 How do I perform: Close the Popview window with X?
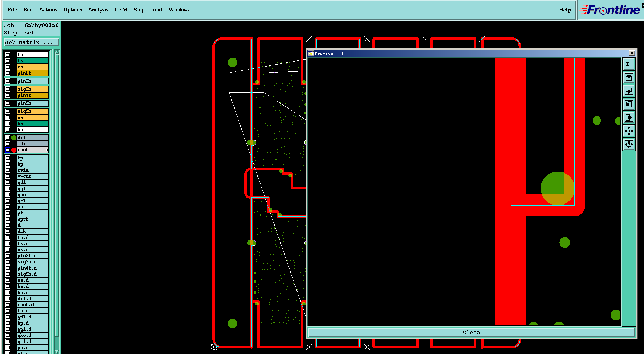point(632,53)
